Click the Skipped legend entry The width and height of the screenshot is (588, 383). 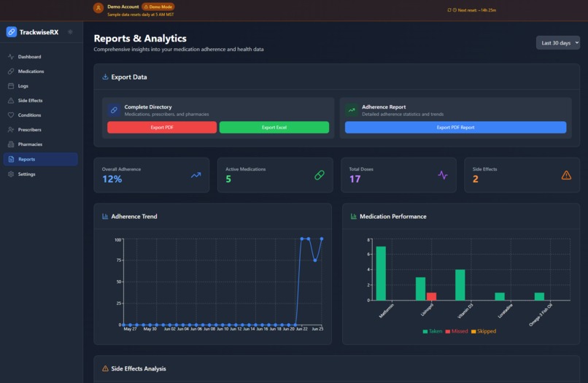tap(484, 331)
